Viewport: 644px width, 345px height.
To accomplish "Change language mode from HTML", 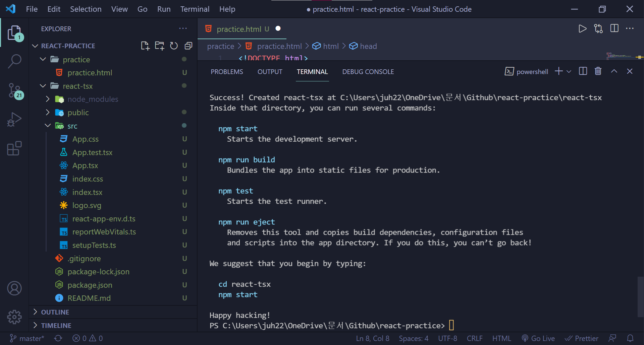I will (x=502, y=338).
